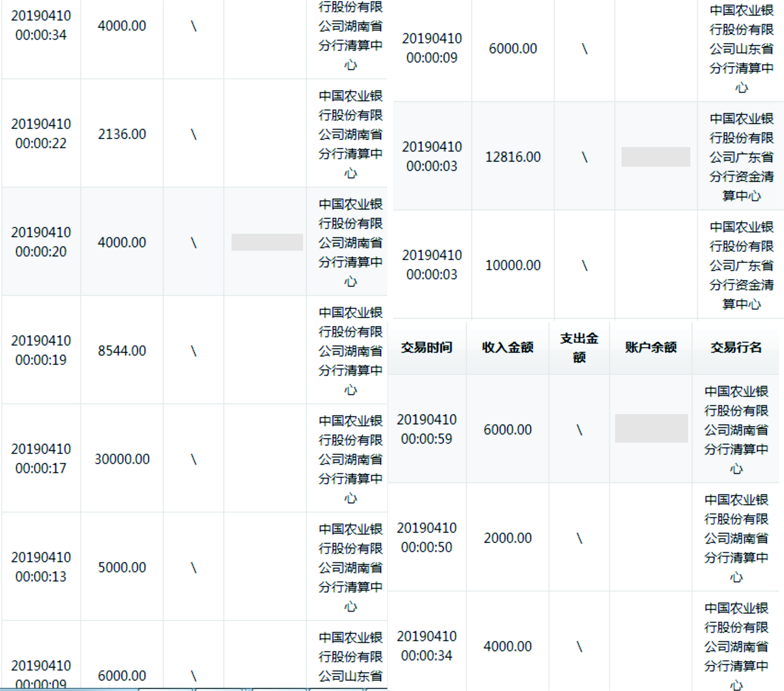Click the time 20190410 00:00:13
This screenshot has width=784, height=691.
41,567
